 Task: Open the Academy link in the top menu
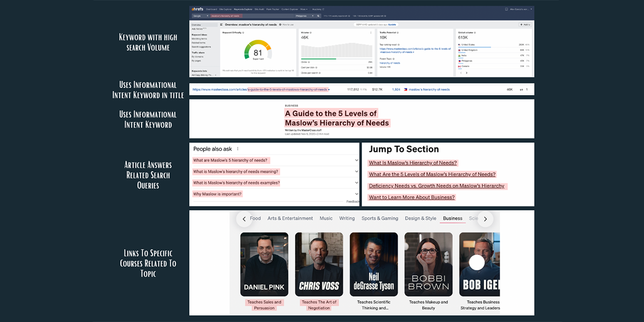click(318, 9)
